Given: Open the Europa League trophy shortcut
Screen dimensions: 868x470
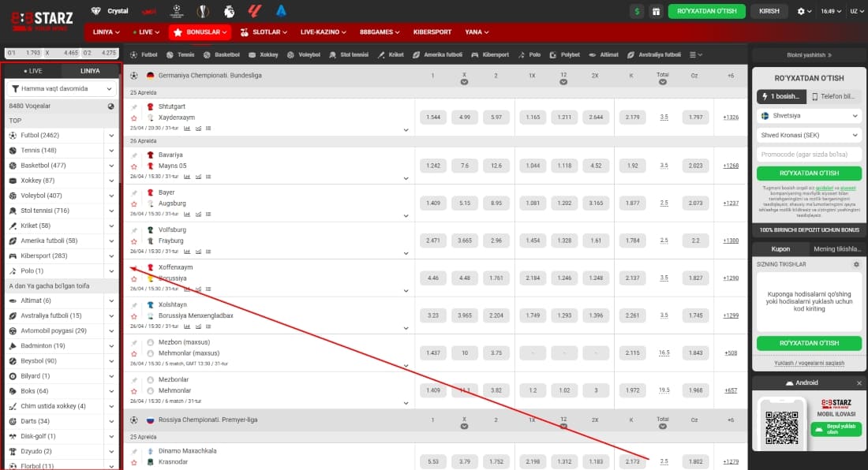Looking at the screenshot, I should [x=203, y=11].
